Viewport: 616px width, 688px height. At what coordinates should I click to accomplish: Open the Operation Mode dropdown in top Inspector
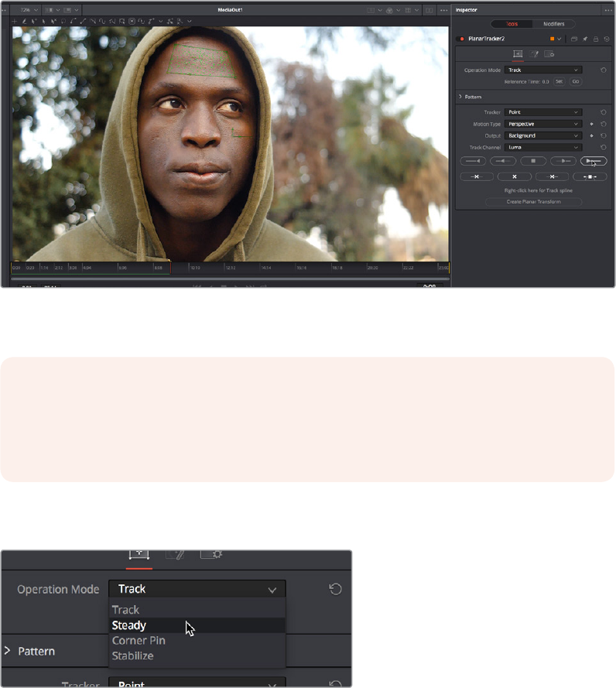543,70
